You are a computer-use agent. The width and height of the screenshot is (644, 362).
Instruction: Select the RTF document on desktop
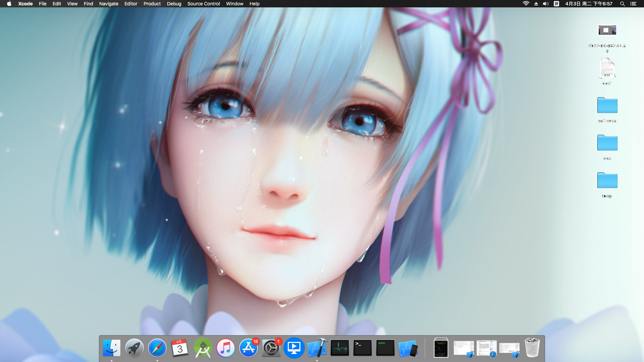[607, 68]
